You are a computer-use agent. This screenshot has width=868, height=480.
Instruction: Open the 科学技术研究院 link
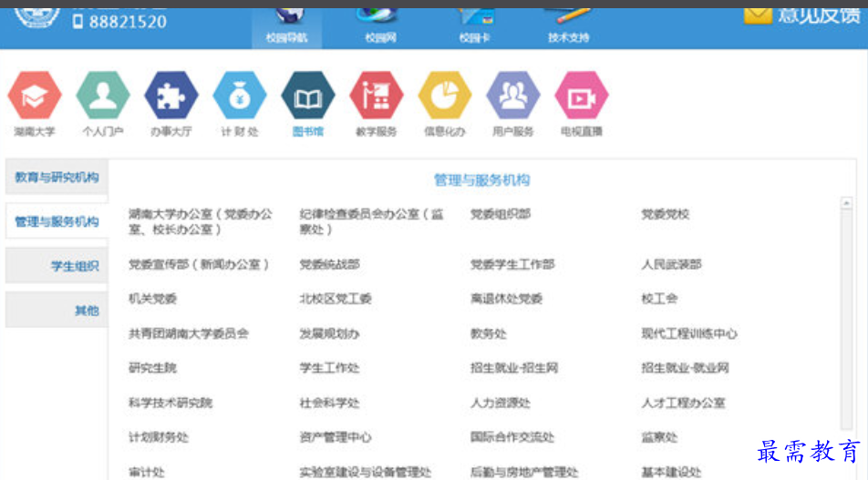click(170, 403)
